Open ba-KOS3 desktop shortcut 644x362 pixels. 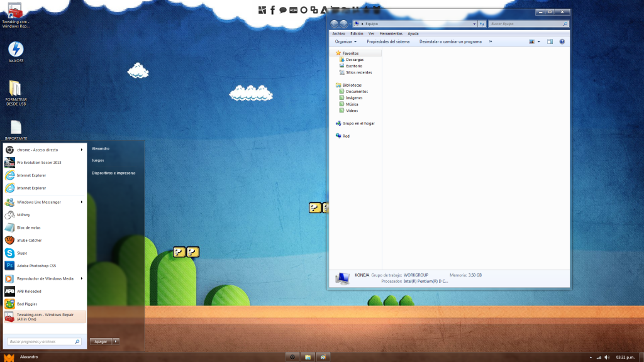[x=16, y=52]
